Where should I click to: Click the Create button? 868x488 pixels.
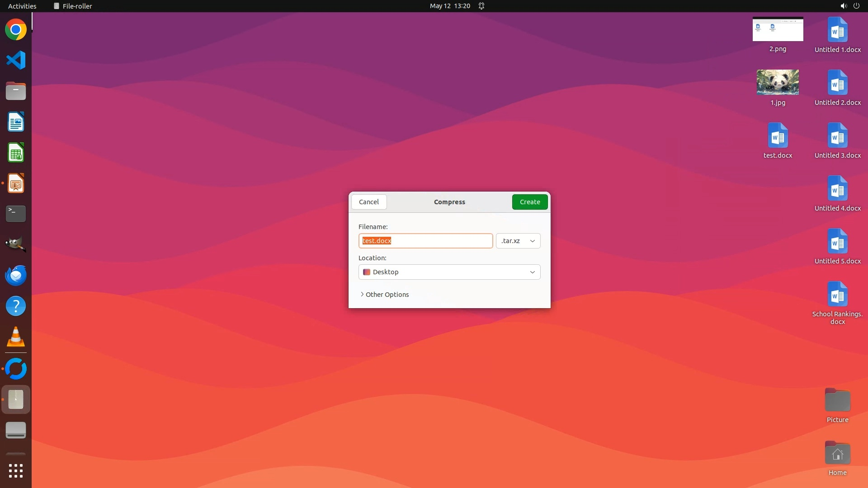530,202
